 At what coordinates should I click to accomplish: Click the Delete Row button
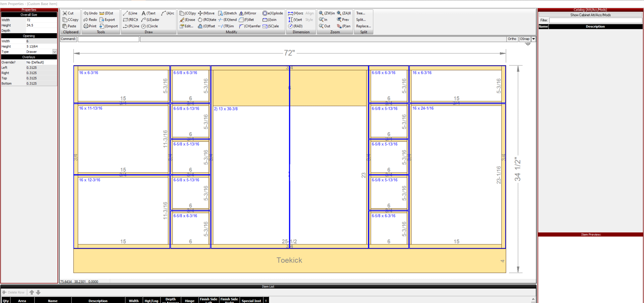14,292
